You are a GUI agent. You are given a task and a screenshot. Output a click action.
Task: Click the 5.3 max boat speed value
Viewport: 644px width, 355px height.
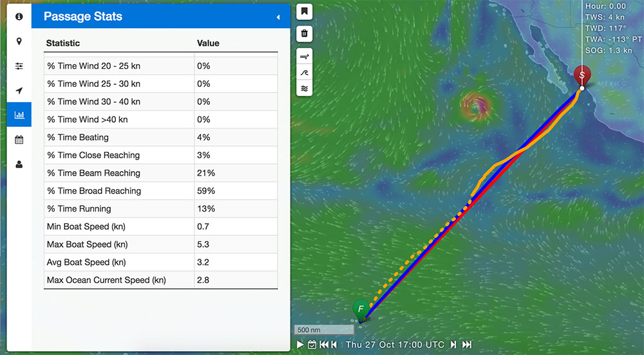[203, 244]
